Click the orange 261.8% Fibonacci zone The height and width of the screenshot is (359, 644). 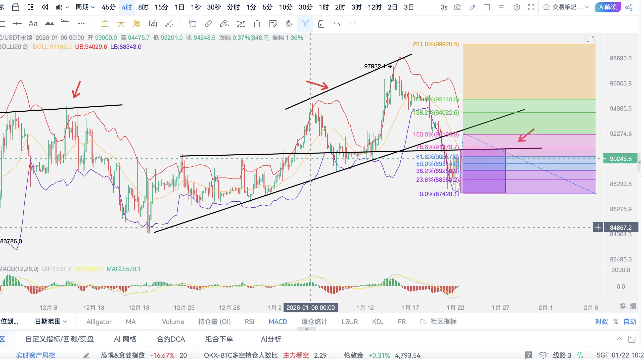coord(529,72)
